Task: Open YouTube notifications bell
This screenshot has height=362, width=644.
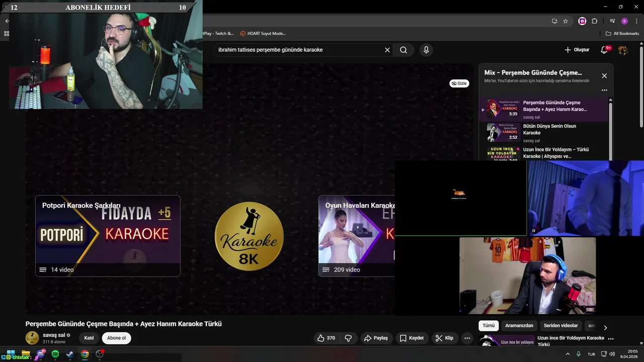Action: (x=605, y=50)
